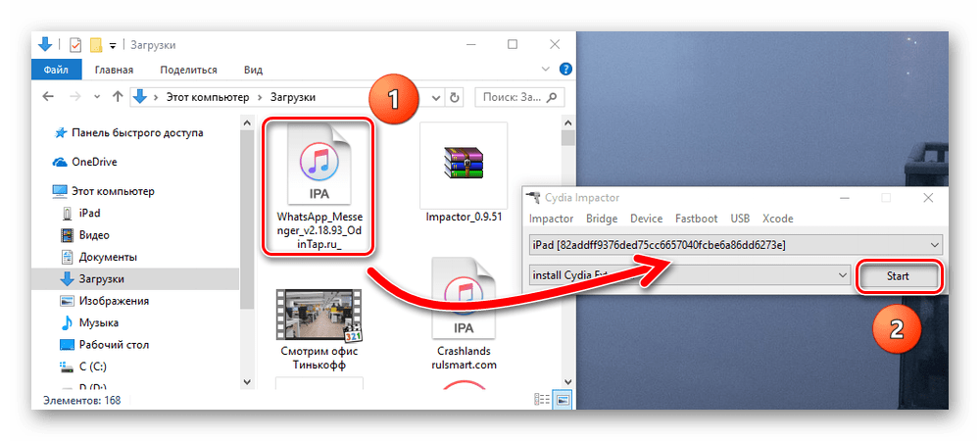The height and width of the screenshot is (441, 980).
Task: Open the Impactor menu in Cydia Impactor
Action: [551, 219]
